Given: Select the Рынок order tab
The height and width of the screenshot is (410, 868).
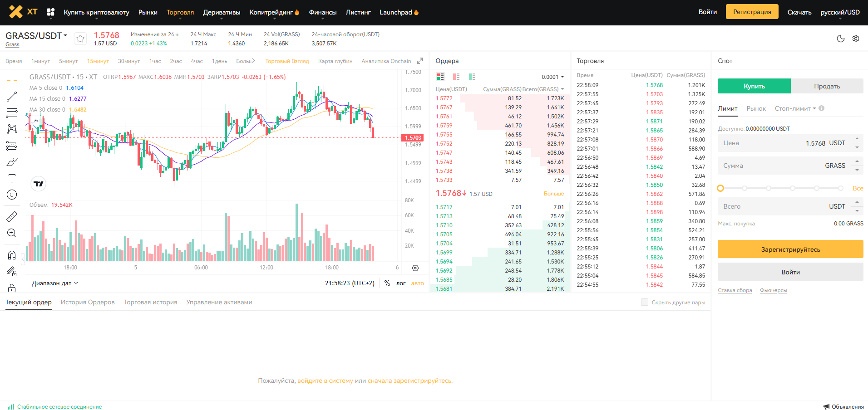Looking at the screenshot, I should click(756, 108).
